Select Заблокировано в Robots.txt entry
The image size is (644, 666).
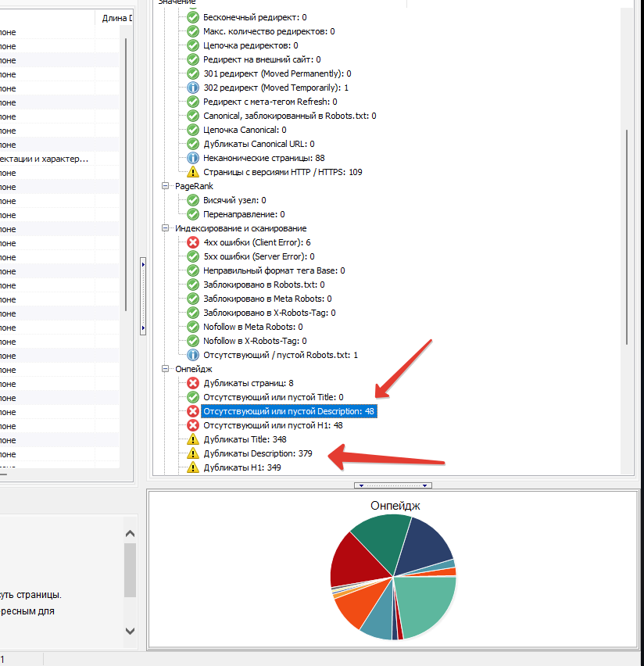pyautogui.click(x=263, y=285)
